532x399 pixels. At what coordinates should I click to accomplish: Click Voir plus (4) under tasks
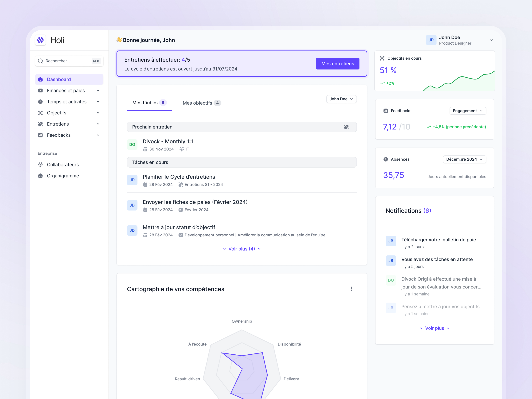(241, 249)
